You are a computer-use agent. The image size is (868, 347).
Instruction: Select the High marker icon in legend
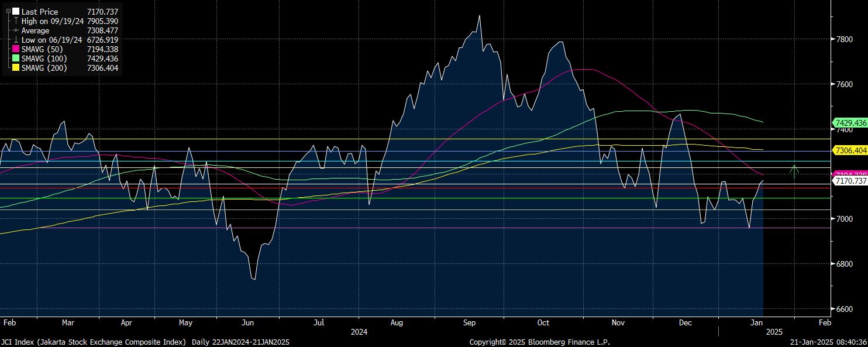coord(16,21)
